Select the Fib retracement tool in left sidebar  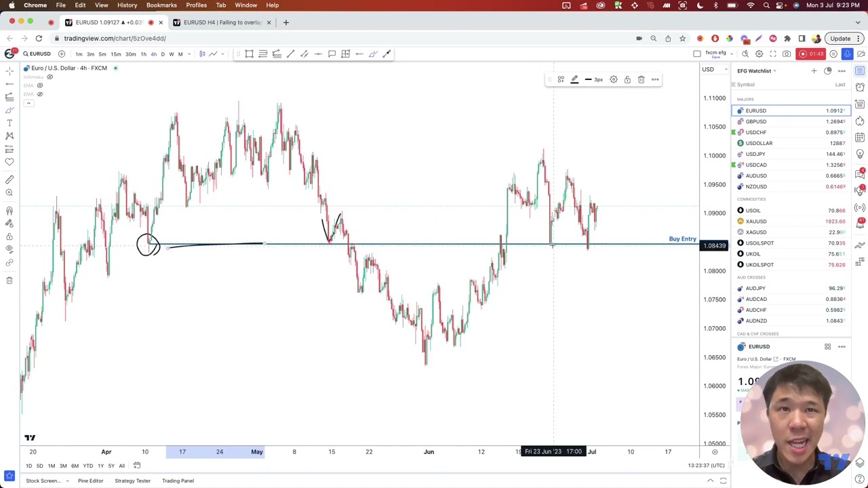[x=9, y=97]
